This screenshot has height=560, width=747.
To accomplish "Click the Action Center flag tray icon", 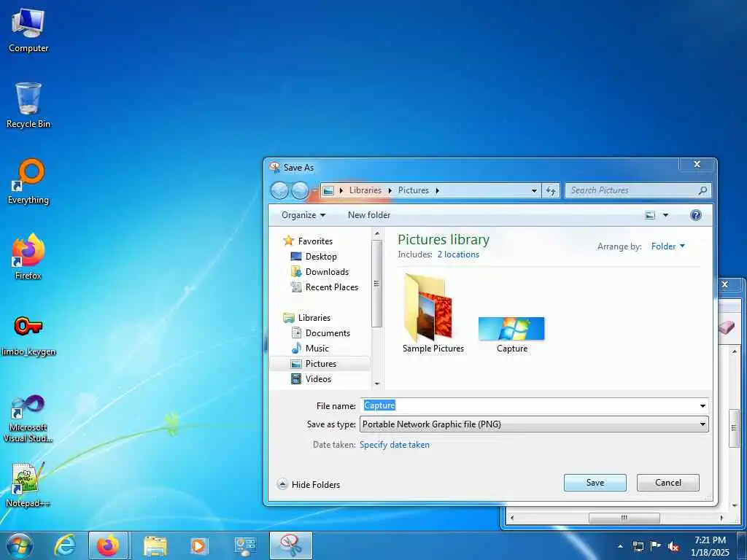I will coord(656,546).
